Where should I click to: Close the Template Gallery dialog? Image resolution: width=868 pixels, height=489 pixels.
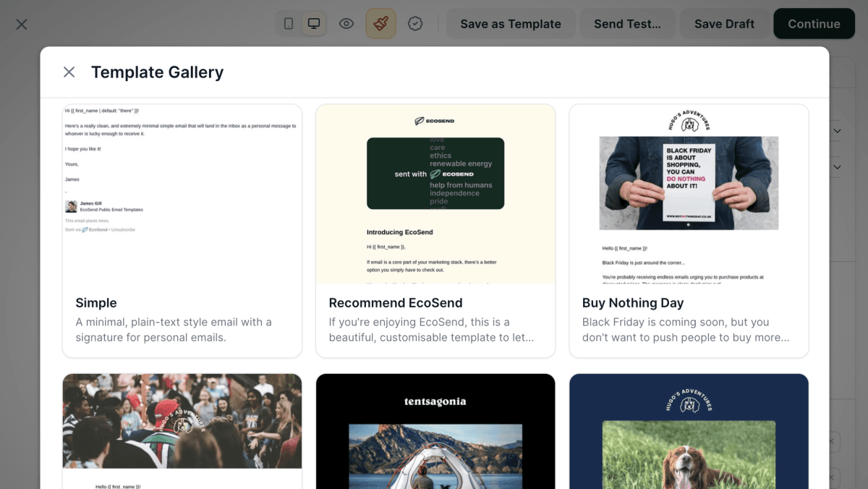pyautogui.click(x=69, y=72)
